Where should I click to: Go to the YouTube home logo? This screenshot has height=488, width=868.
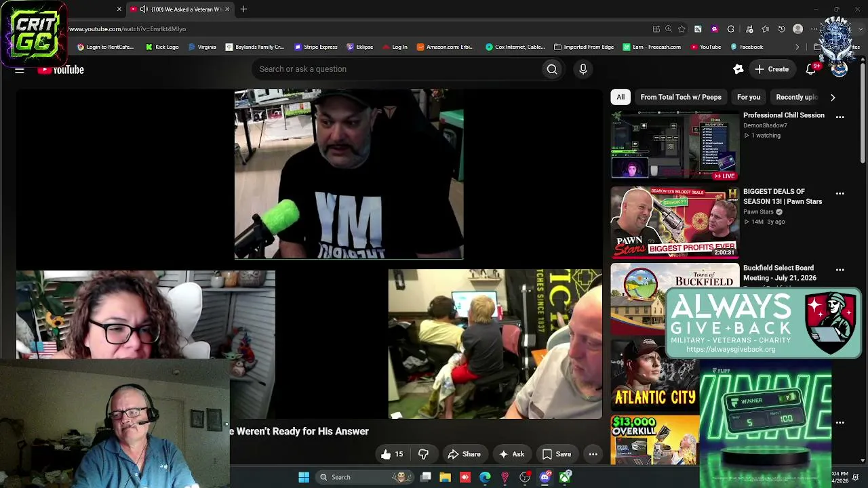click(x=61, y=69)
